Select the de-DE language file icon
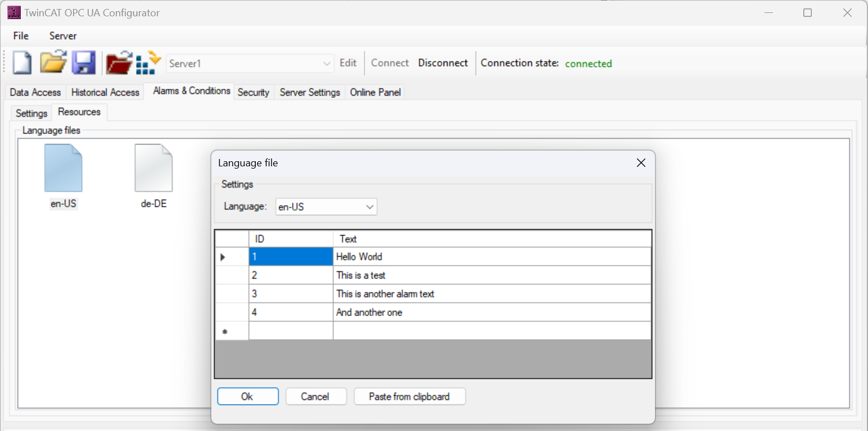The image size is (868, 431). pos(153,176)
